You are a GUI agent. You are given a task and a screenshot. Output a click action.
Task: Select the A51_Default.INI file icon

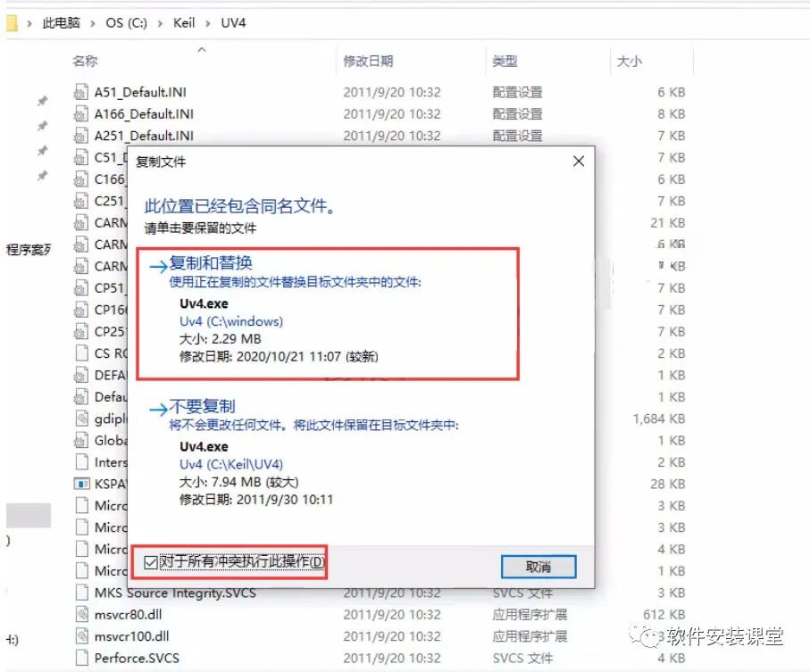80,93
